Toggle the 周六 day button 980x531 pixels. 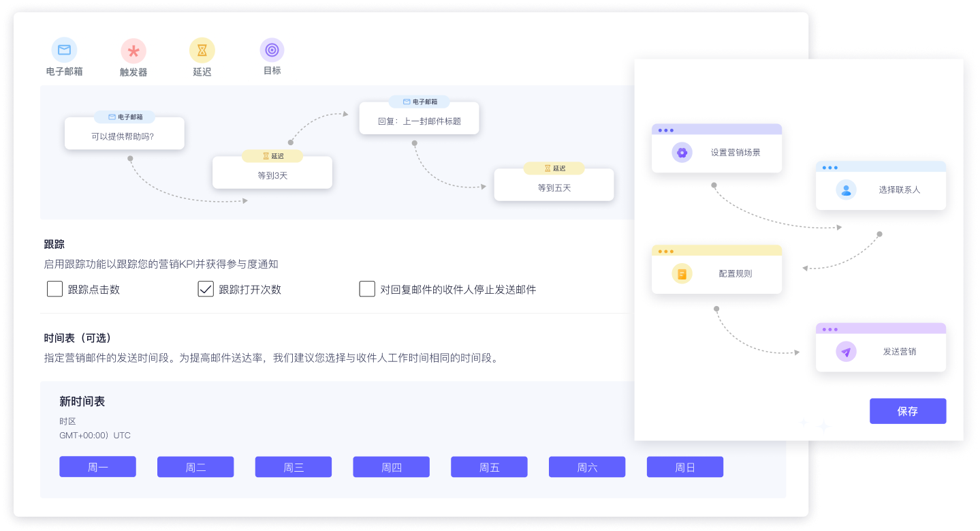[x=587, y=467]
